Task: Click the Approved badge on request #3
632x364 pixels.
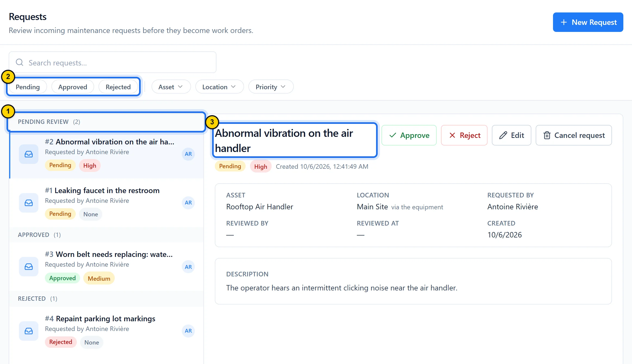Action: [62, 278]
